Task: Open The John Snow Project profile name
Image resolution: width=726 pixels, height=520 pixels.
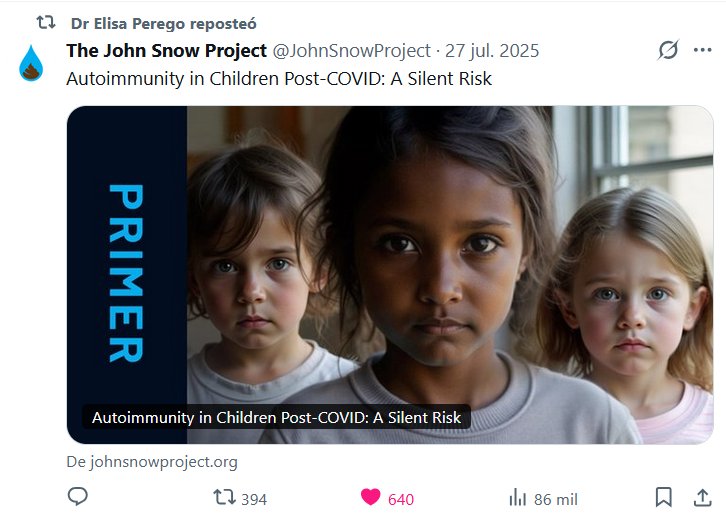Action: pyautogui.click(x=167, y=50)
